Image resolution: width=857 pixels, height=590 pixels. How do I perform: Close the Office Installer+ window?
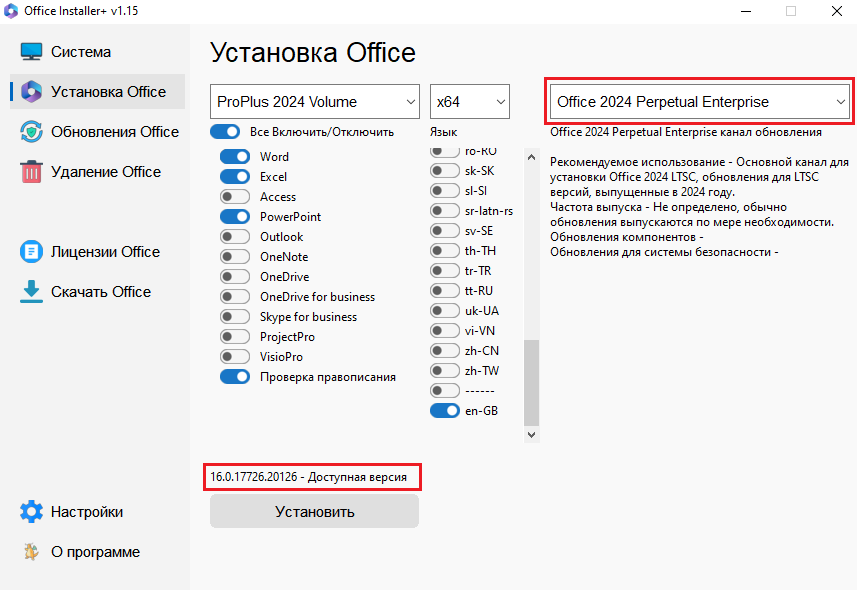tap(836, 11)
